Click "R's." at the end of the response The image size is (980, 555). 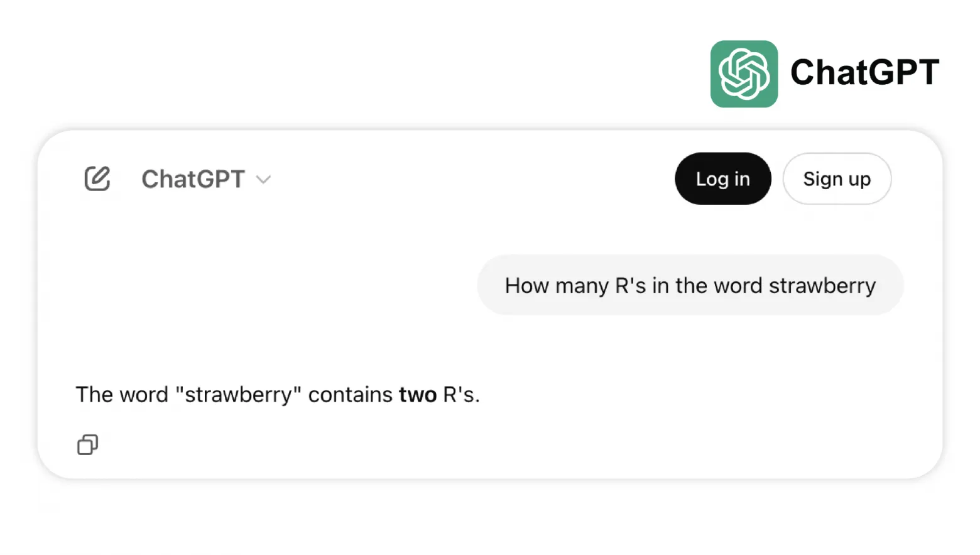(461, 395)
